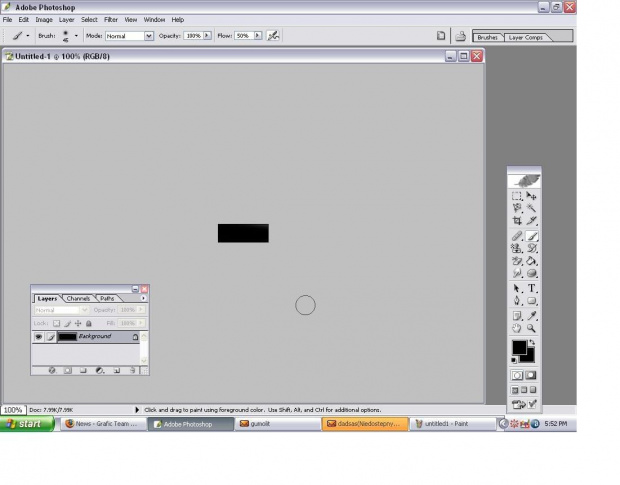Toggle lock transparent pixels
The image size is (620, 485).
pyautogui.click(x=57, y=323)
